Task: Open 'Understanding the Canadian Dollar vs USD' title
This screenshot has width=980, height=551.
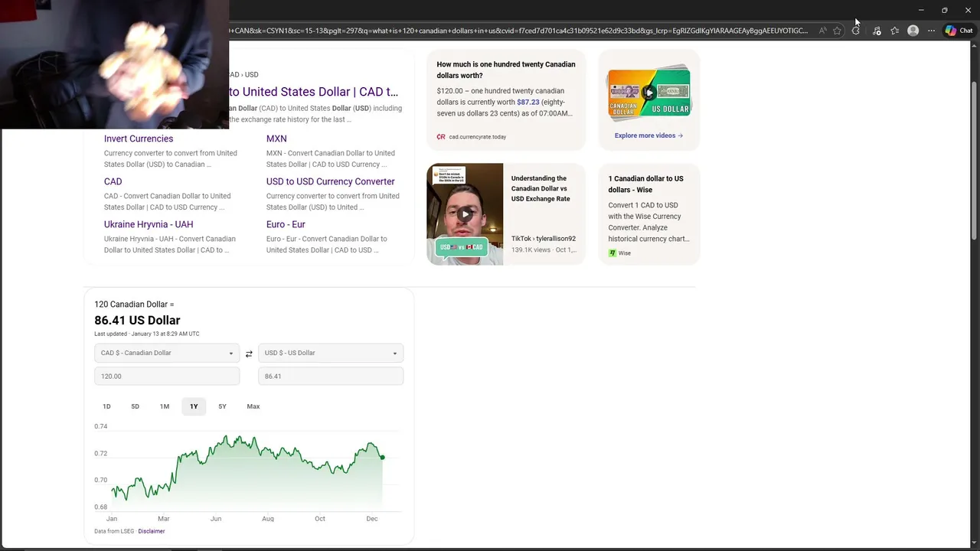Action: (541, 188)
